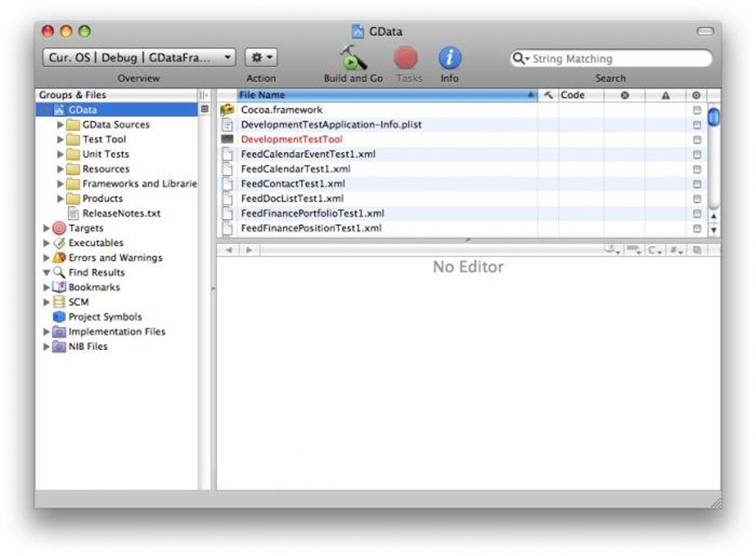Image resolution: width=756 pixels, height=556 pixels.
Task: Click the Errors and Warnings icon
Action: (59, 257)
